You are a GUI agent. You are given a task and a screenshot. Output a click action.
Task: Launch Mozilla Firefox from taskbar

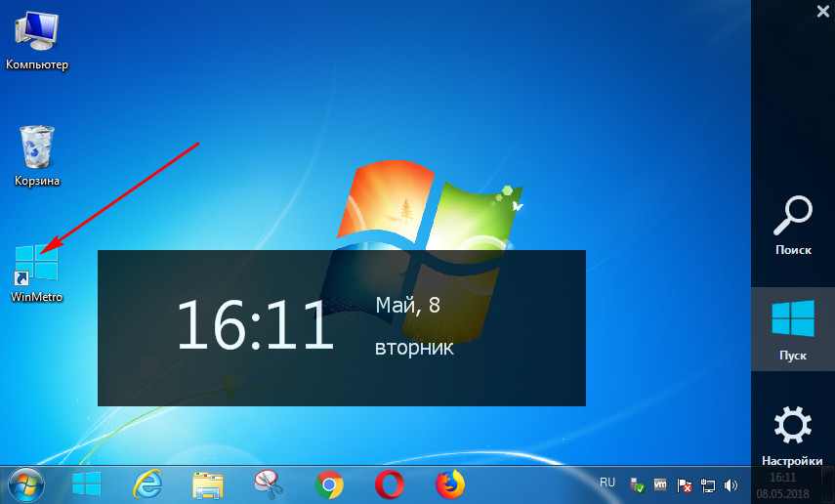(450, 483)
